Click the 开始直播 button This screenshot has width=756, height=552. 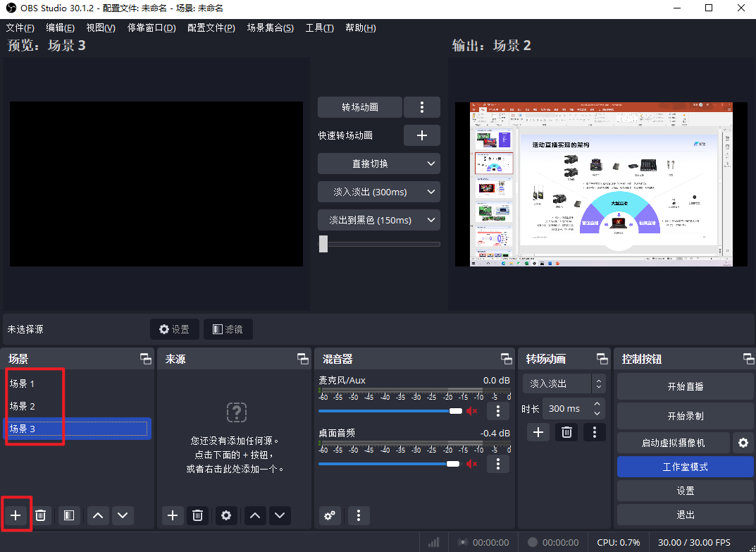tap(685, 386)
